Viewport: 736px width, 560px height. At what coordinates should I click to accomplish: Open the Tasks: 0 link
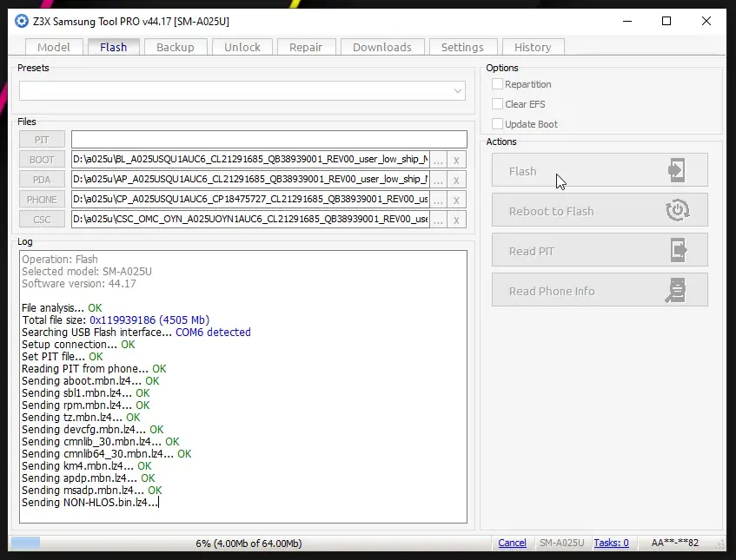point(611,543)
